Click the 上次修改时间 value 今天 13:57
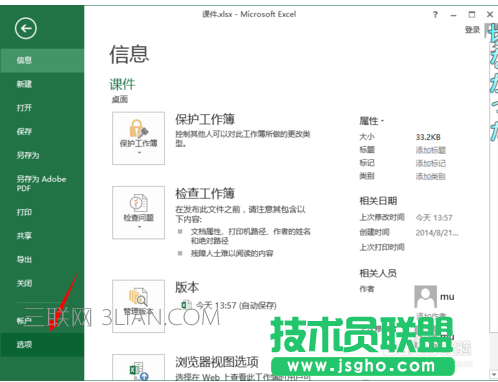Image resolution: width=498 pixels, height=382 pixels. [434, 218]
